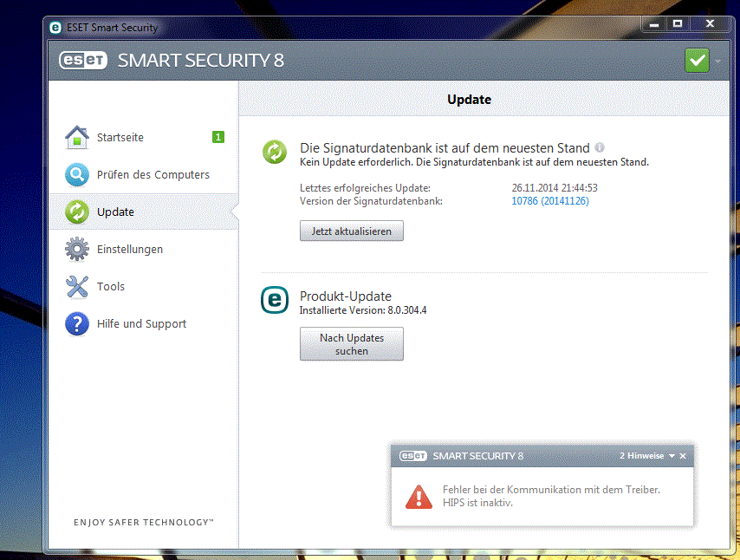Click the Hilfe und Support question mark icon

[x=77, y=324]
